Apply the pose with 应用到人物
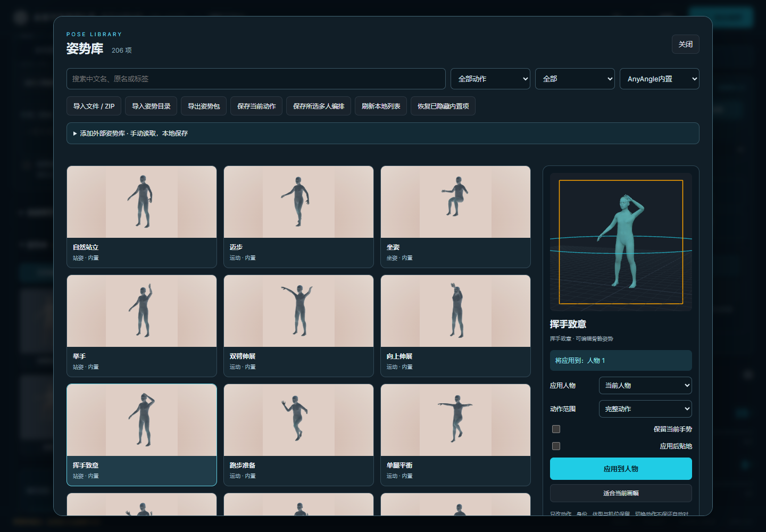Screen dimensions: 766x532 click(x=621, y=469)
